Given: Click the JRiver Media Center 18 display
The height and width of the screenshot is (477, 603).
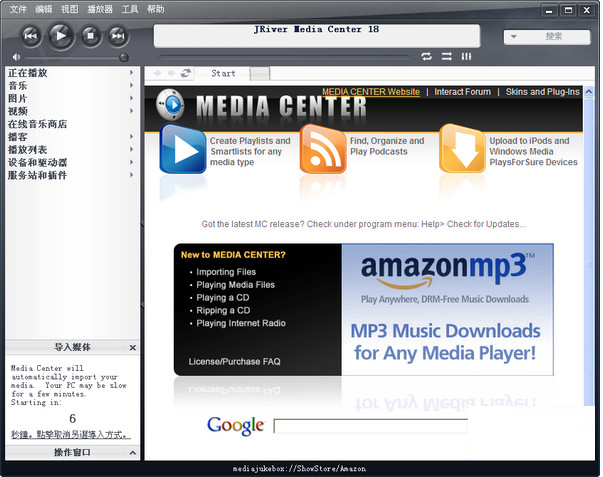Looking at the screenshot, I should click(317, 36).
